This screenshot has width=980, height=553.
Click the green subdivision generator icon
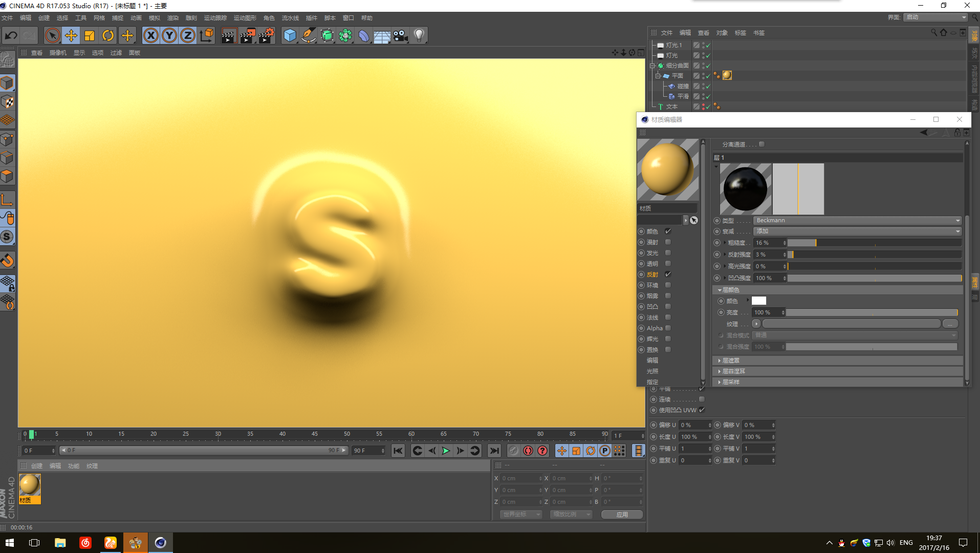(x=327, y=35)
